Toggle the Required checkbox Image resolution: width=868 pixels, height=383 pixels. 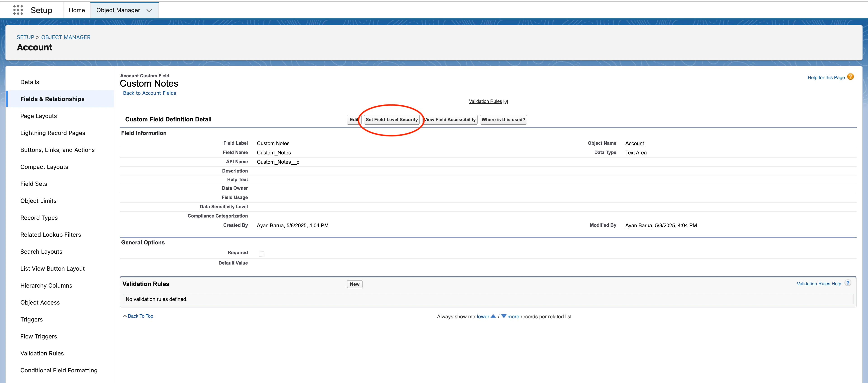tap(261, 253)
